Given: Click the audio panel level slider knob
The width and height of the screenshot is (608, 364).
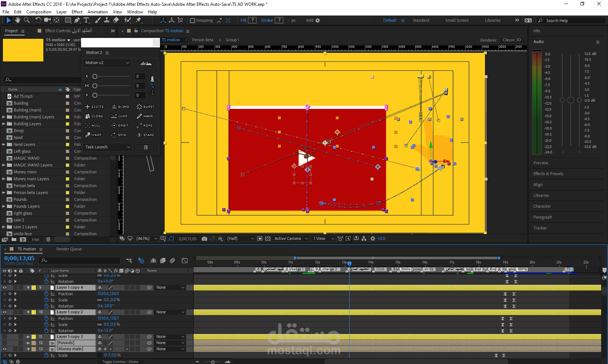Looking at the screenshot, I should 571,100.
